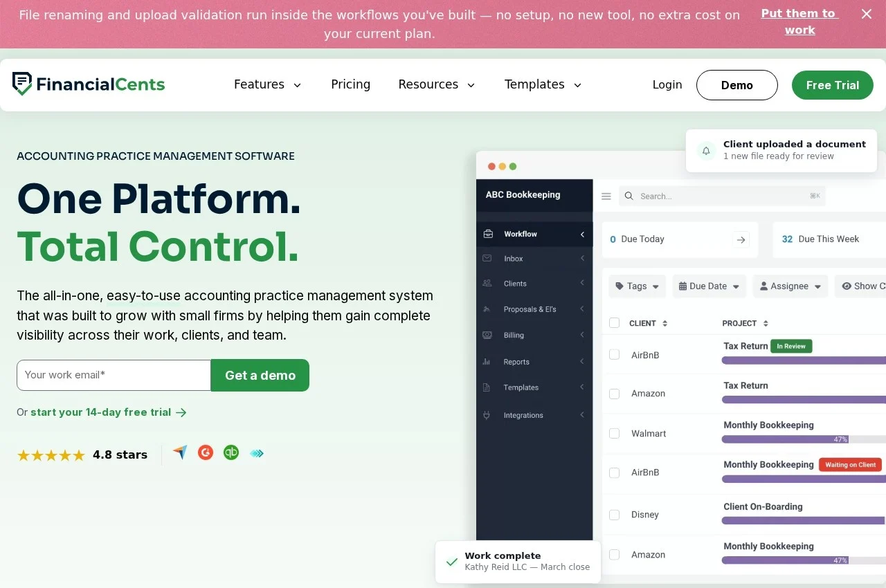
Task: Open the Resources dropdown menu
Action: tap(437, 84)
